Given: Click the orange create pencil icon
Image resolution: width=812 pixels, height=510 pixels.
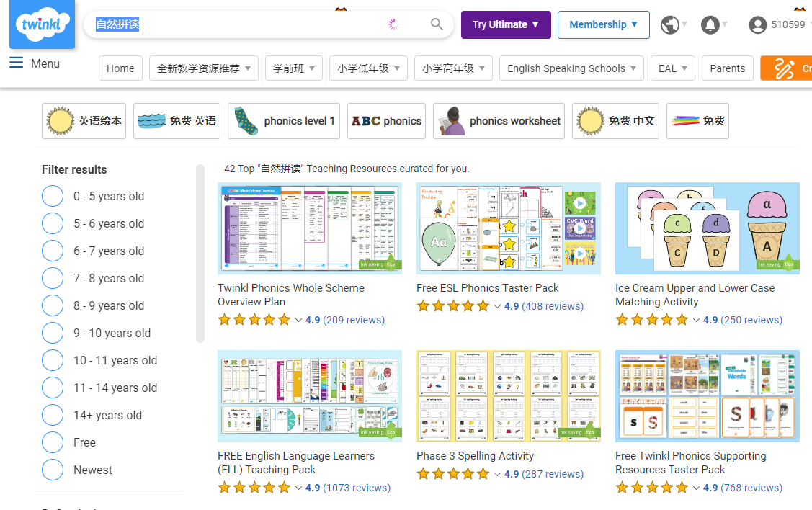Looking at the screenshot, I should (x=784, y=68).
